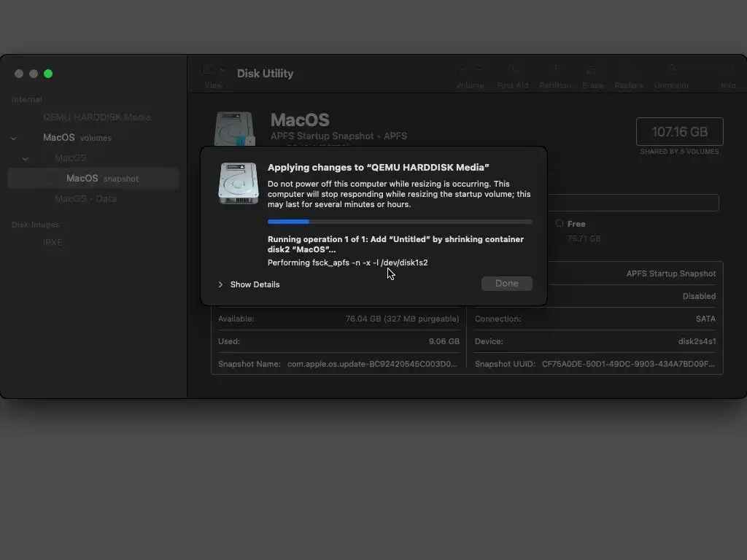747x560 pixels.
Task: Click the Unmount toolbar button
Action: click(671, 77)
